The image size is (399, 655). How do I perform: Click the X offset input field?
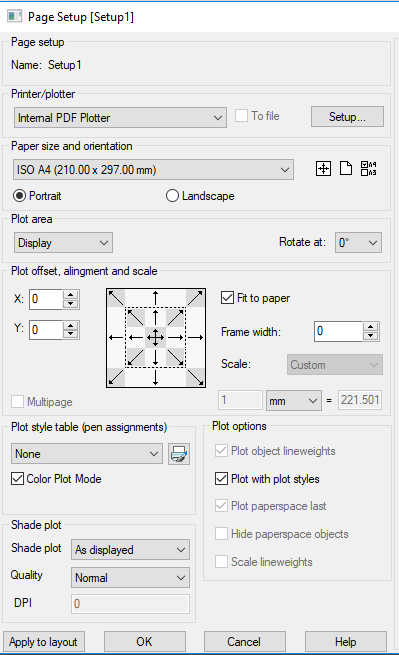click(46, 299)
